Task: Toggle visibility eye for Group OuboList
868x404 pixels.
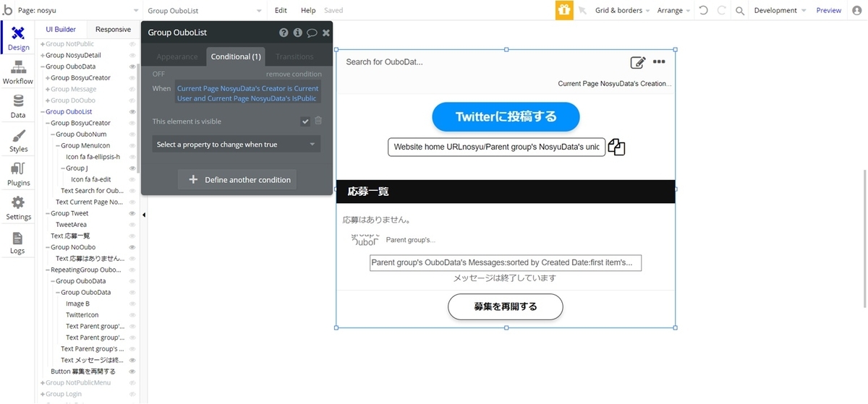Action: tap(132, 112)
